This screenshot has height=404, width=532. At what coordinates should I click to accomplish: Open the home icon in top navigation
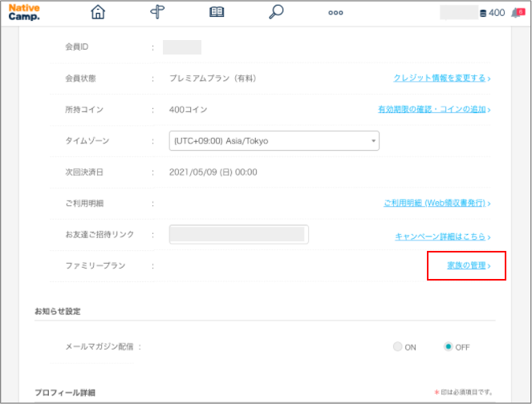point(98,12)
